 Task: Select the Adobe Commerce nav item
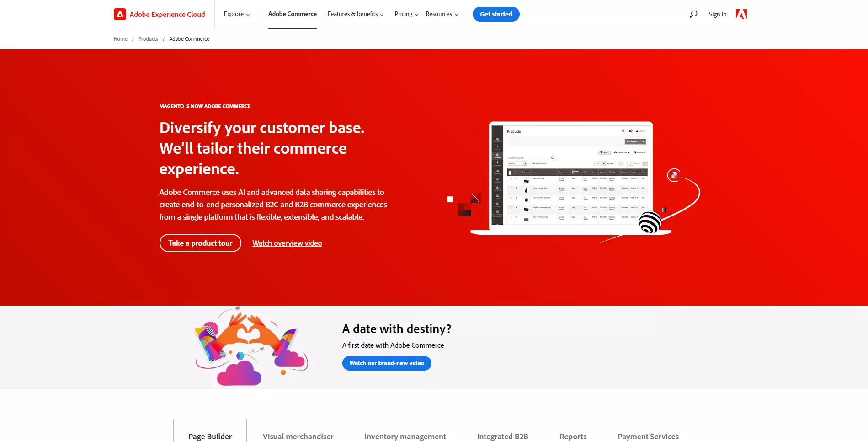[x=292, y=14]
